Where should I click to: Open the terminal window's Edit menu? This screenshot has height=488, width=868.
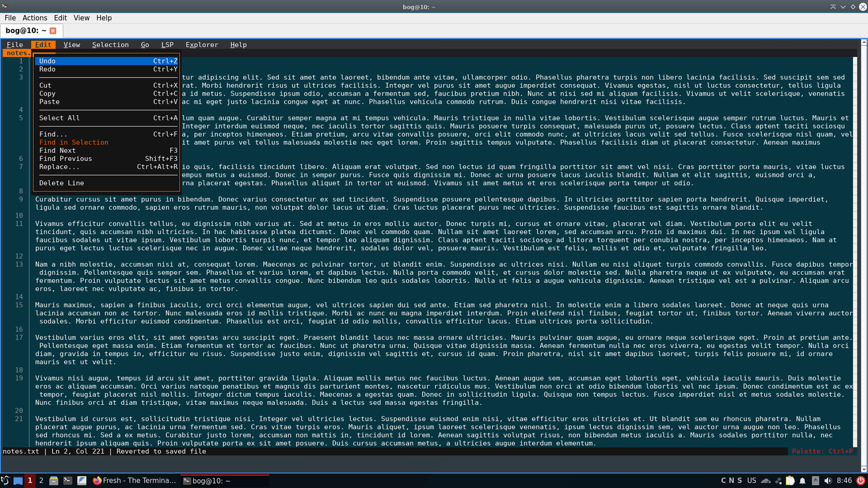coord(60,18)
